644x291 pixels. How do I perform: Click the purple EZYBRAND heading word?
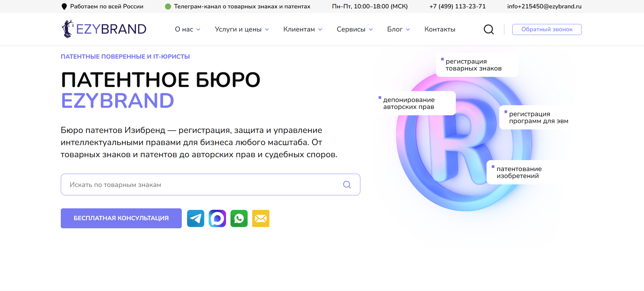pyautogui.click(x=118, y=101)
